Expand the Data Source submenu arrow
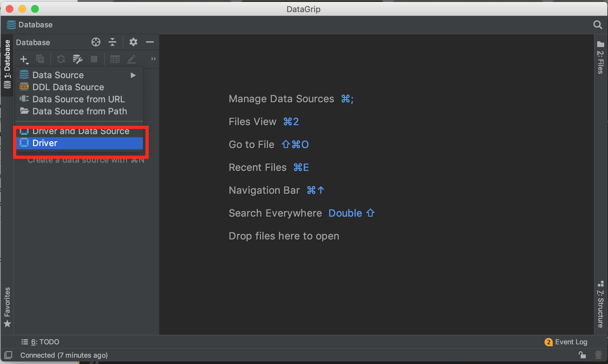Image resolution: width=608 pixels, height=364 pixels. pyautogui.click(x=133, y=75)
